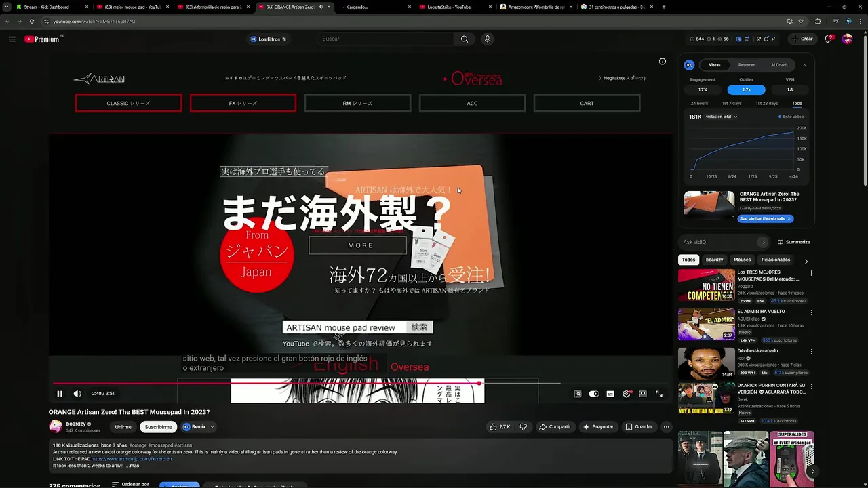
Task: Click the vidIQ IQ logo in side panel
Action: pyautogui.click(x=689, y=65)
